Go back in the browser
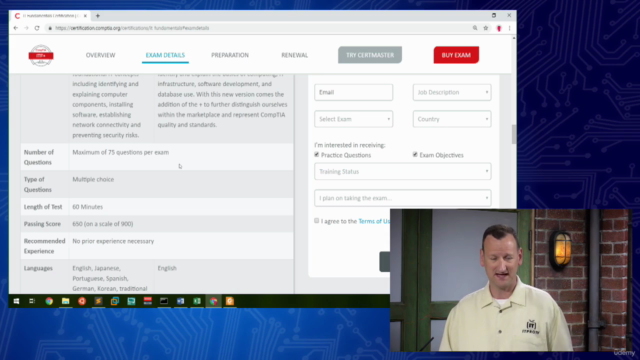Viewport: 640px width, 360px height. (16, 28)
